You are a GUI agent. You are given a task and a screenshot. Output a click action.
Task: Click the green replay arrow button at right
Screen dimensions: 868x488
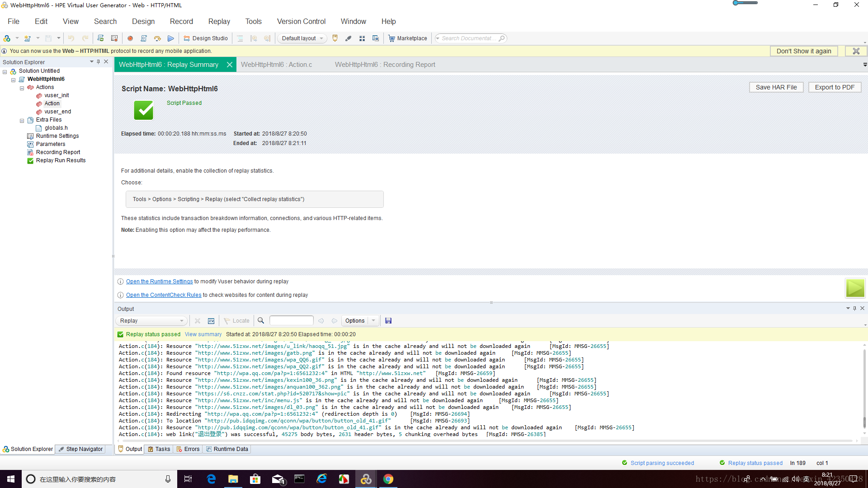pos(855,288)
